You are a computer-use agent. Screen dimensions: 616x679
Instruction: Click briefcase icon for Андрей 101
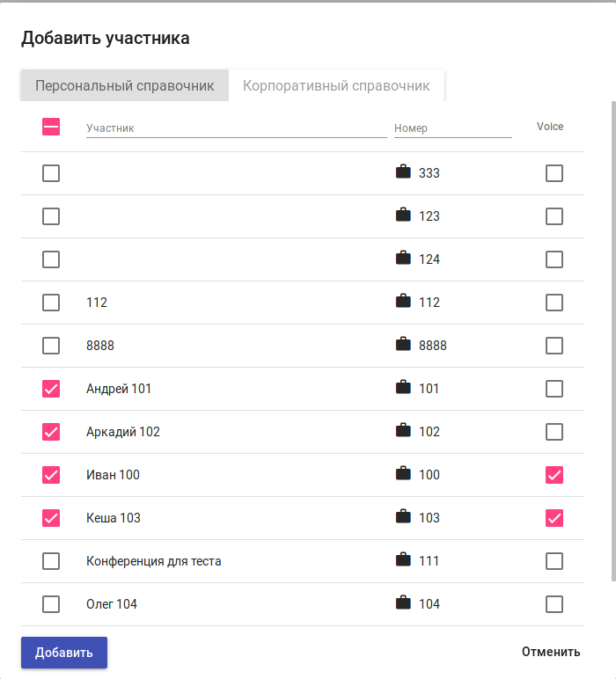(x=403, y=388)
